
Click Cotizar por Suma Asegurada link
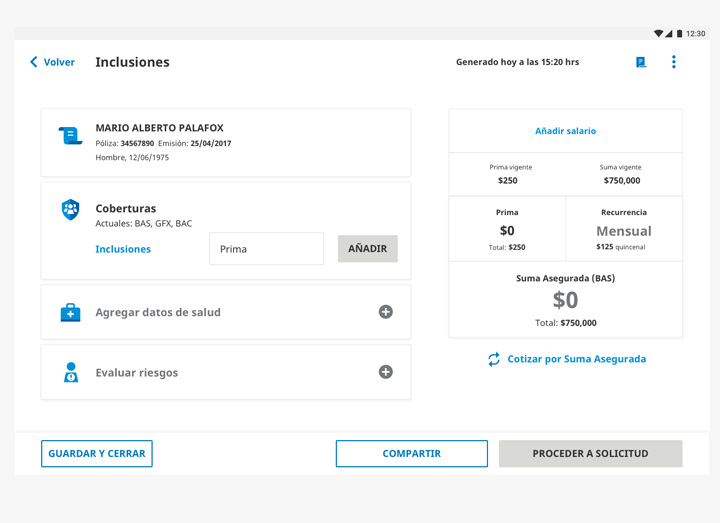[x=576, y=359]
